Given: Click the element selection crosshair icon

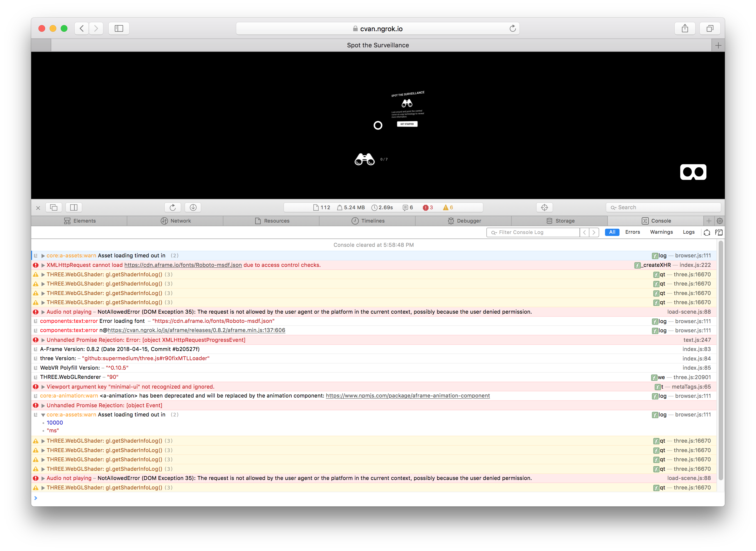Looking at the screenshot, I should (544, 208).
